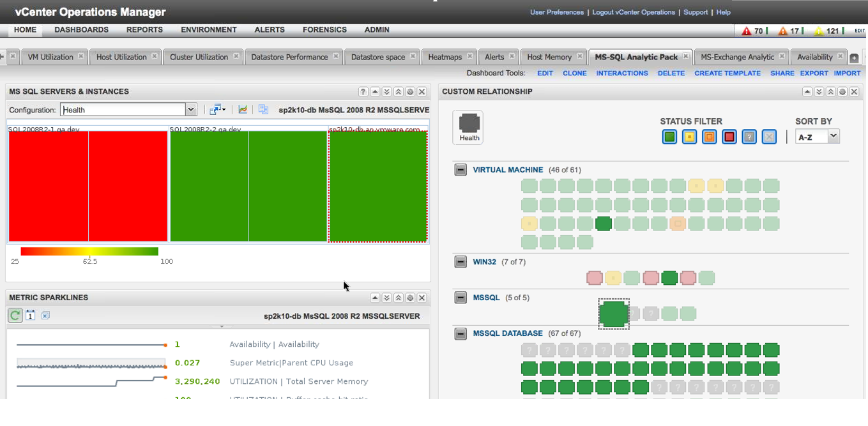Open settings gear of Custom Relationship widget
This screenshot has width=868, height=426.
click(842, 92)
